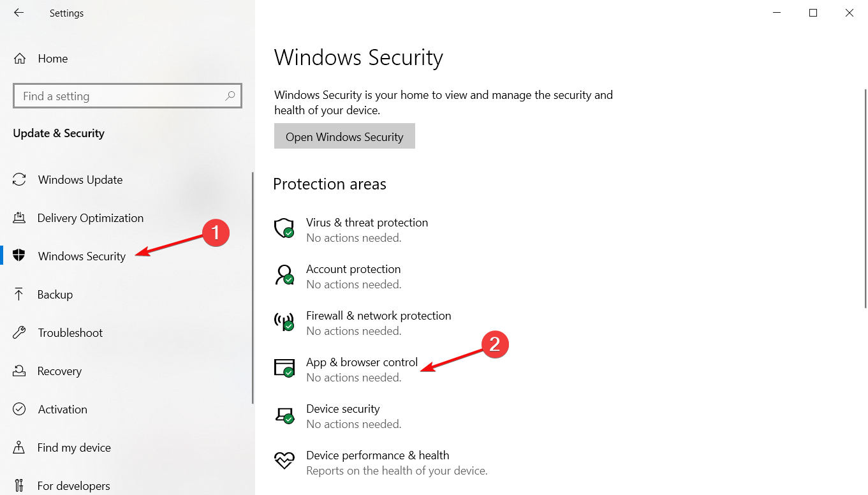Open Recovery settings in sidebar
This screenshot has width=868, height=495.
pos(59,371)
